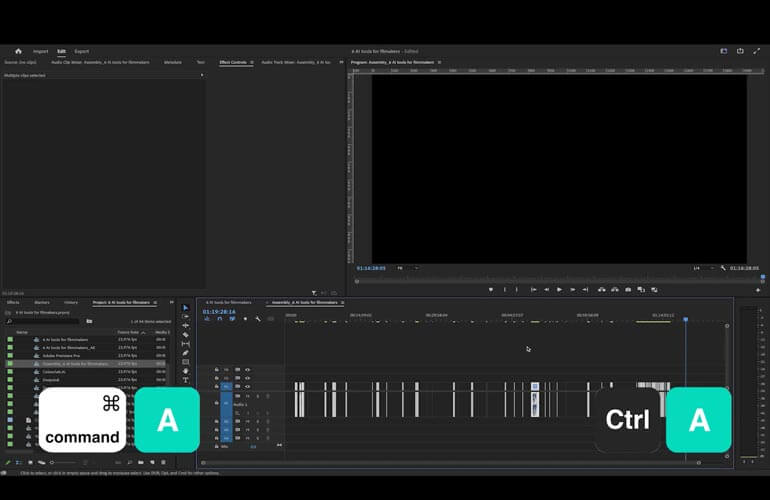
Task: Open the Program monitor button editor plus
Action: coord(758,290)
